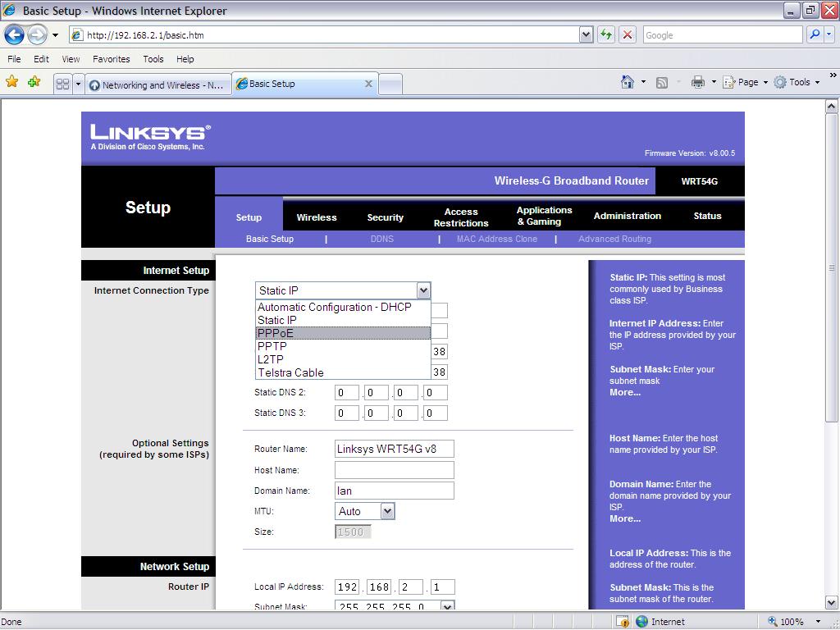Click the address bar URL field
840x630 pixels.
pyautogui.click(x=324, y=35)
